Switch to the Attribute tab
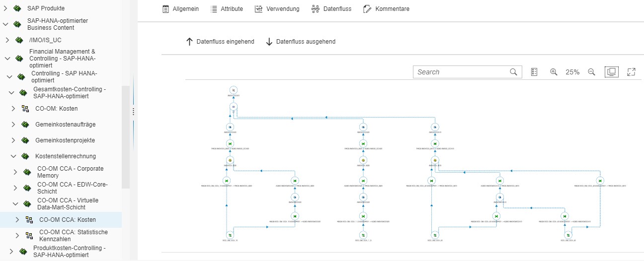Screen dimensions: 644x261 (x=227, y=9)
